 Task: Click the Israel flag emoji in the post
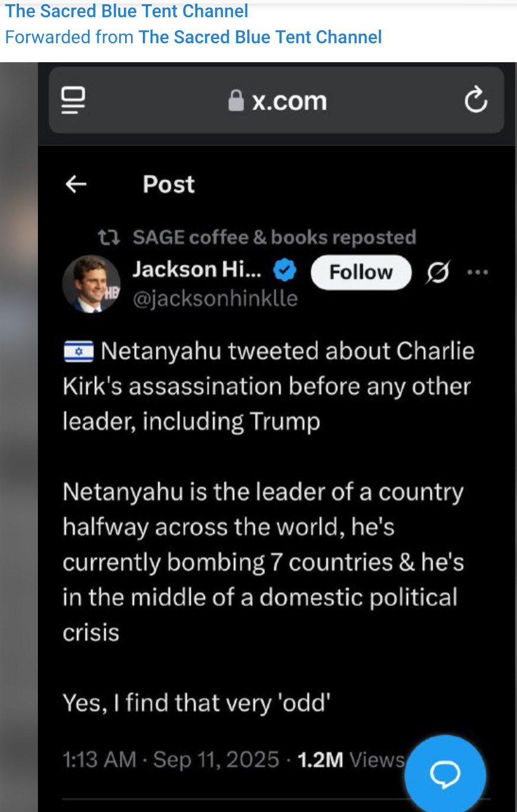click(x=78, y=351)
